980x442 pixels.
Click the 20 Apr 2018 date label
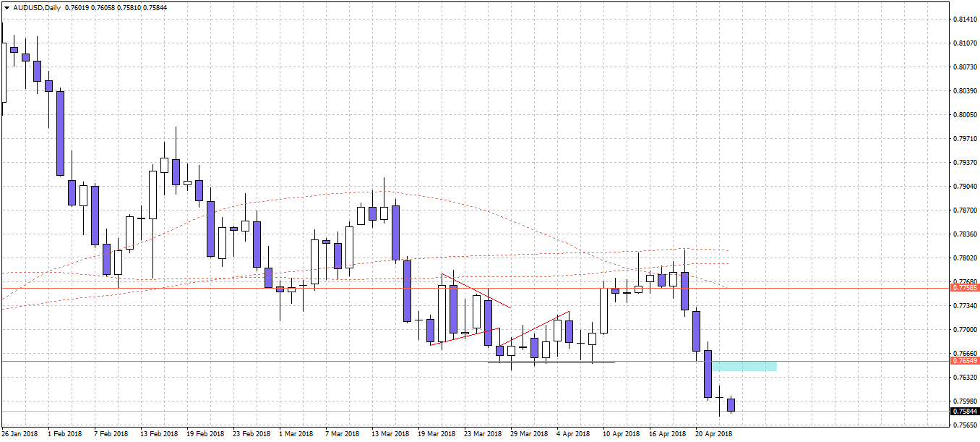[x=714, y=434]
